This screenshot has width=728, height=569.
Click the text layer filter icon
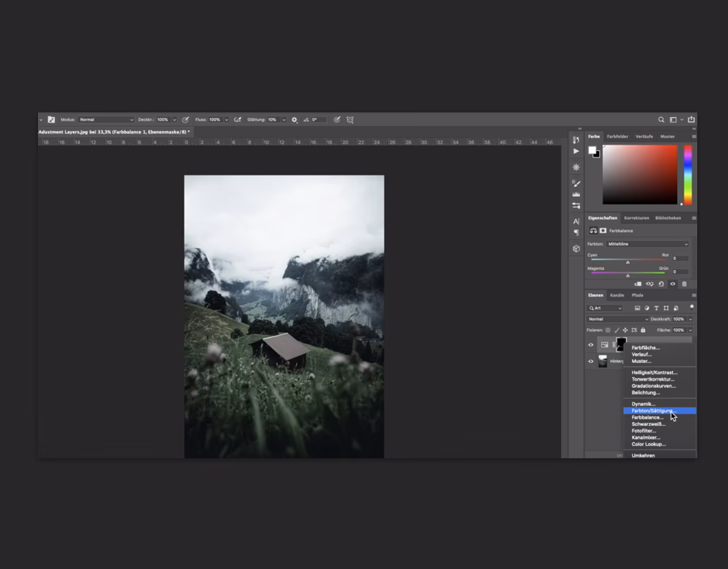pyautogui.click(x=656, y=308)
